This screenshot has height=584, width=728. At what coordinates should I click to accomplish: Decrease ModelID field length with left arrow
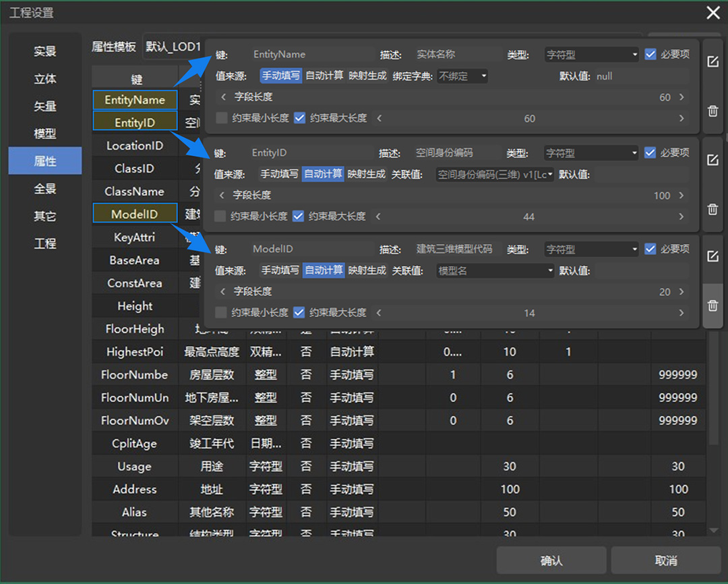[222, 291]
